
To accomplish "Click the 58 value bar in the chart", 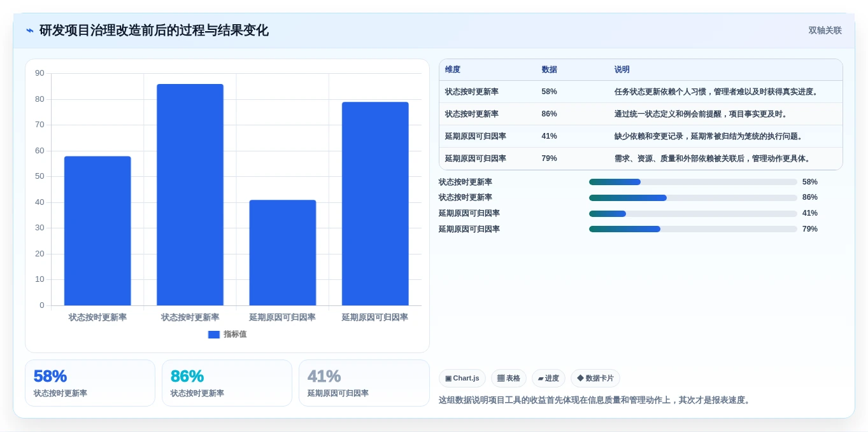I will tap(97, 231).
